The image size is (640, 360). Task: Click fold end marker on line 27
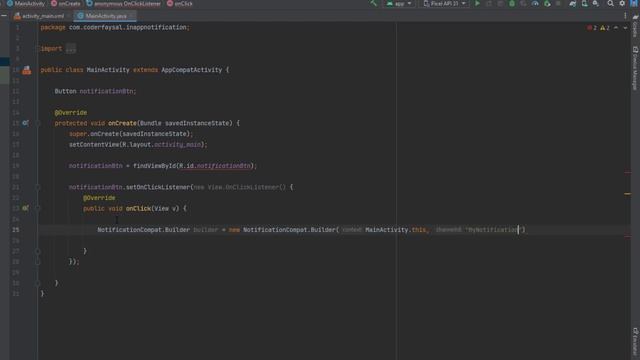coord(37,251)
